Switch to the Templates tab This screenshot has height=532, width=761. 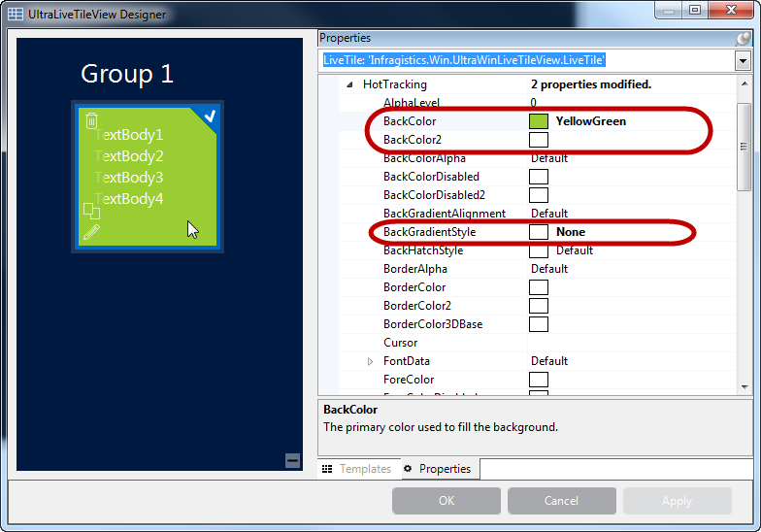[357, 469]
